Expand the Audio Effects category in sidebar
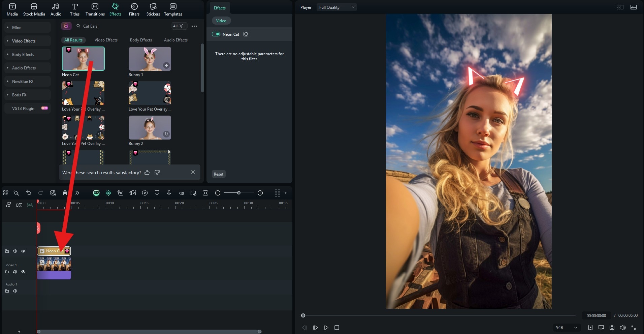This screenshot has width=644, height=334. pyautogui.click(x=28, y=68)
